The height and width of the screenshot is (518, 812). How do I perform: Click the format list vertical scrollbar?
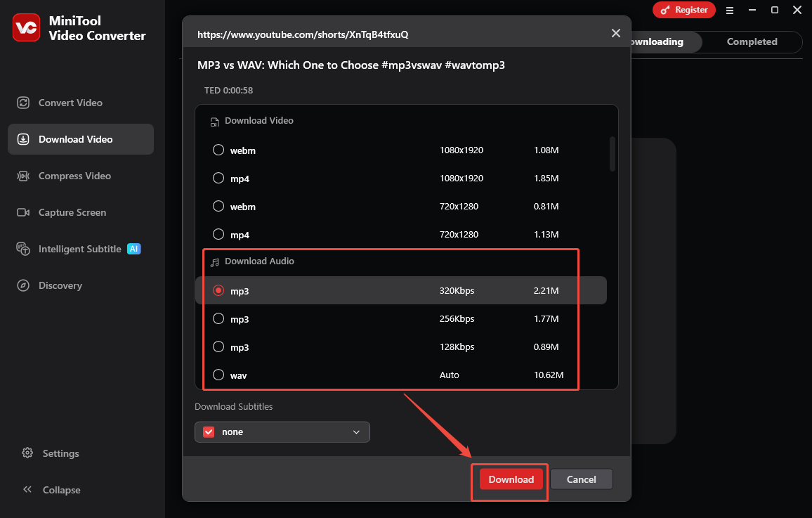pyautogui.click(x=612, y=154)
